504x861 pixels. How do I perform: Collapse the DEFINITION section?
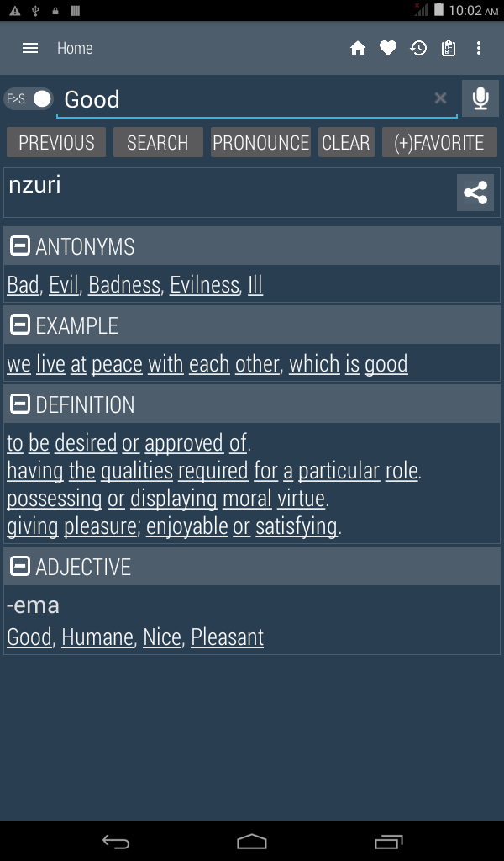click(x=20, y=404)
